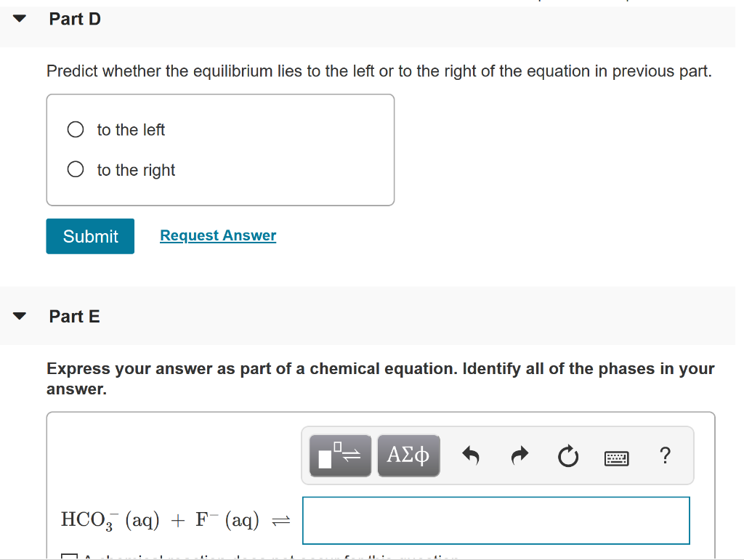Image resolution: width=744 pixels, height=560 pixels.
Task: Click the 'to the left' option label text
Action: click(x=130, y=129)
